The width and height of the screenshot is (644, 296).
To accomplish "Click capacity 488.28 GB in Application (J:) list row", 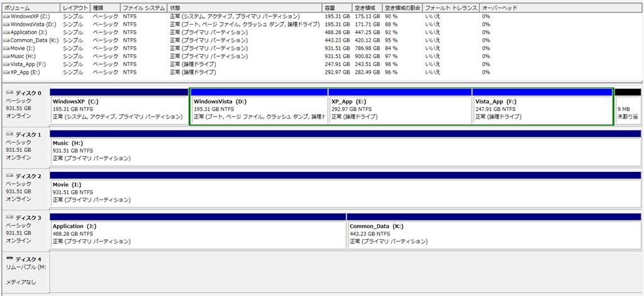I will coord(337,33).
